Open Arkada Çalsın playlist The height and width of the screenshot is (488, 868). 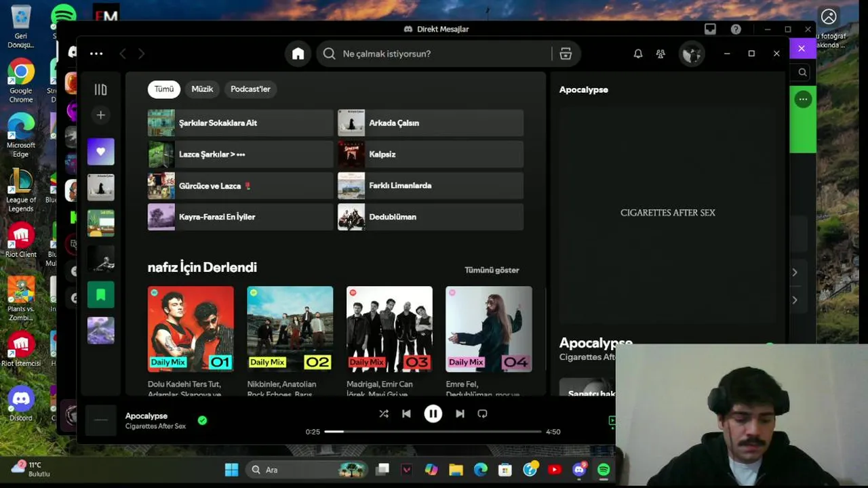[x=431, y=123]
